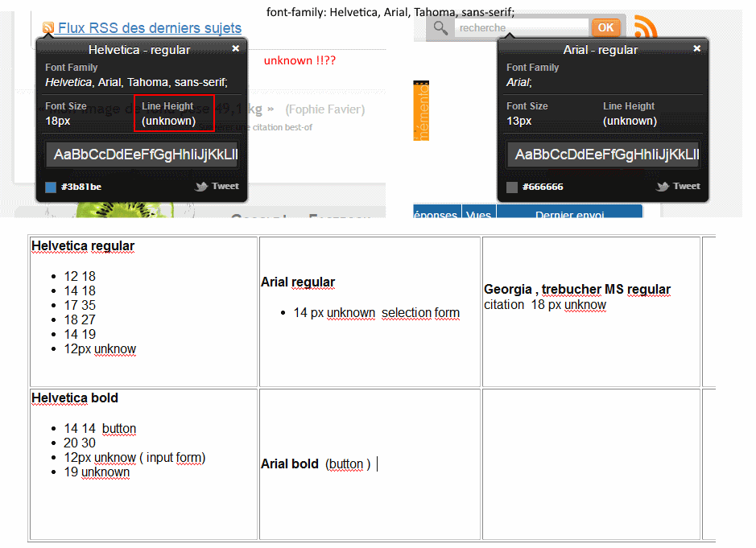Click the Twitter bird icon in Arial popup
The width and height of the screenshot is (756, 548).
click(663, 187)
